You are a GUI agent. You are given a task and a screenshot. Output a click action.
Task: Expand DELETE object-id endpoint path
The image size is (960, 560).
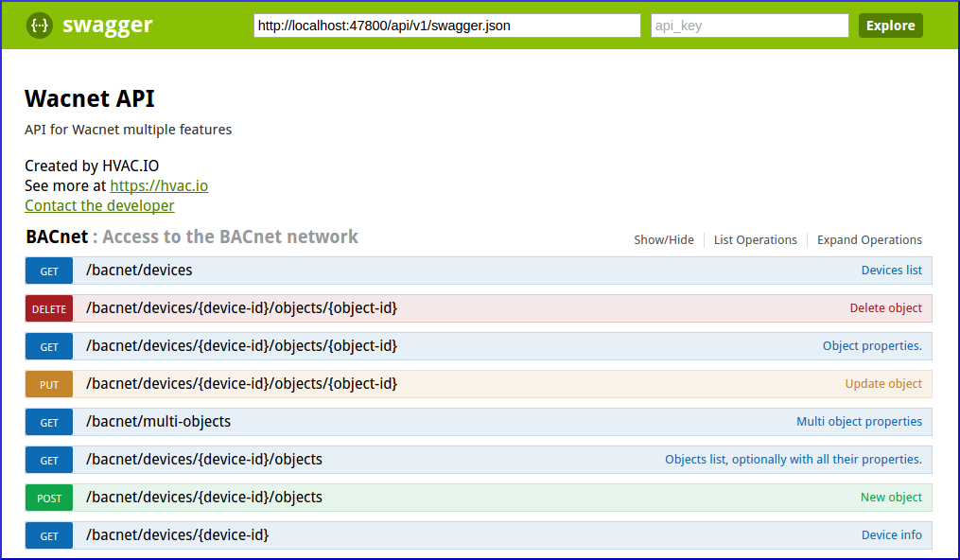tap(241, 307)
